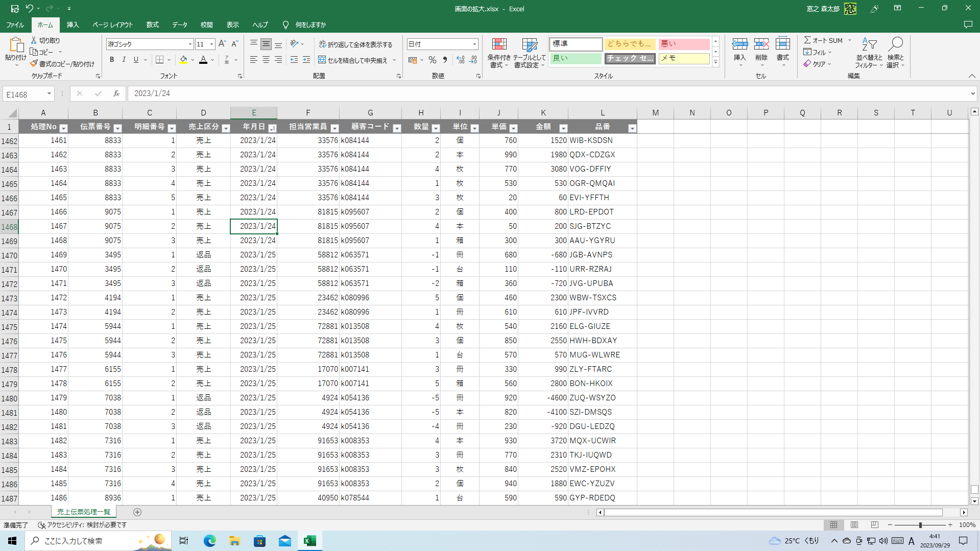Add a new sheet with plus icon
980x551 pixels.
137,512
